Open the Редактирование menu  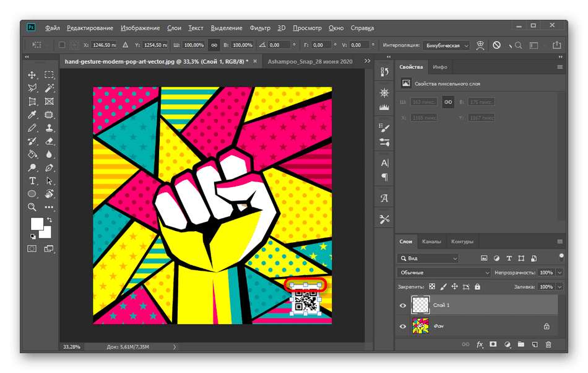tap(90, 28)
